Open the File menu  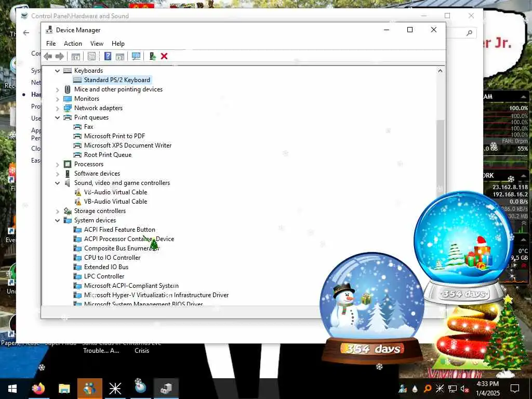click(51, 44)
